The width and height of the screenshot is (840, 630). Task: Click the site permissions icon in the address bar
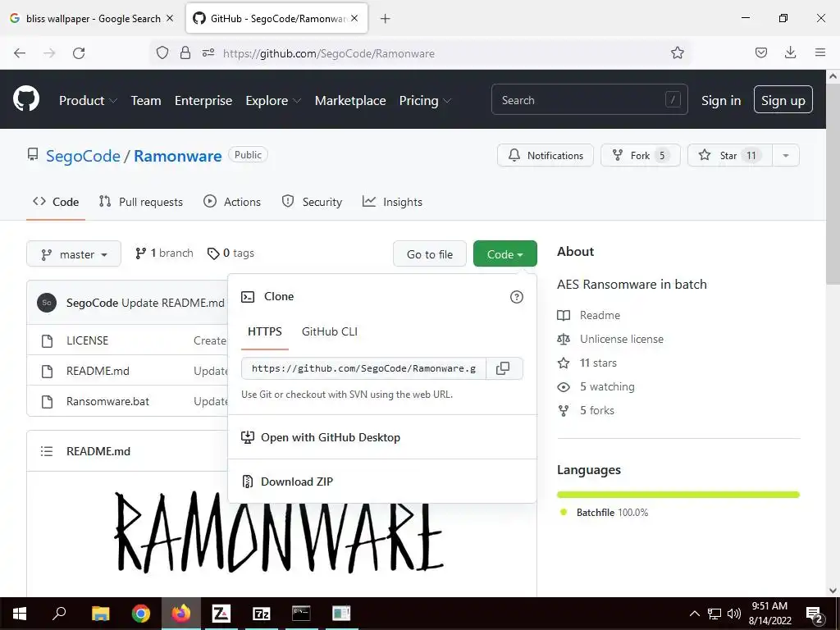pyautogui.click(x=208, y=52)
